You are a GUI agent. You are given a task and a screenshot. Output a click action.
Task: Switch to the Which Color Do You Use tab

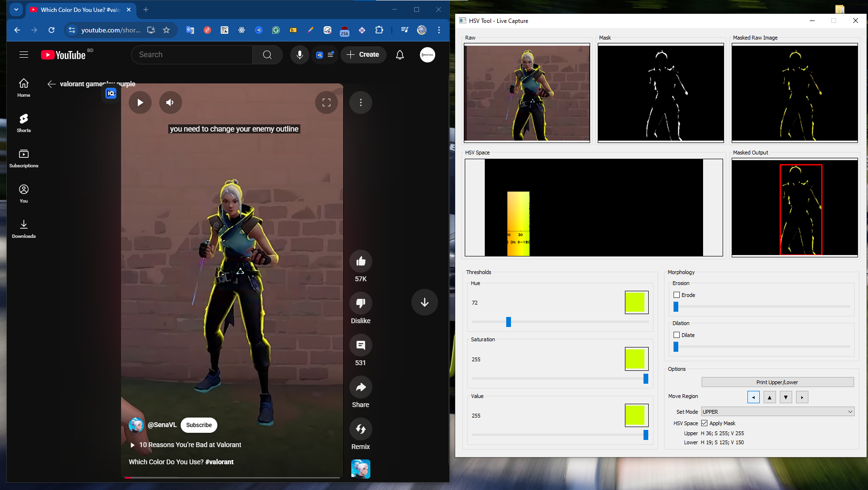[80, 10]
